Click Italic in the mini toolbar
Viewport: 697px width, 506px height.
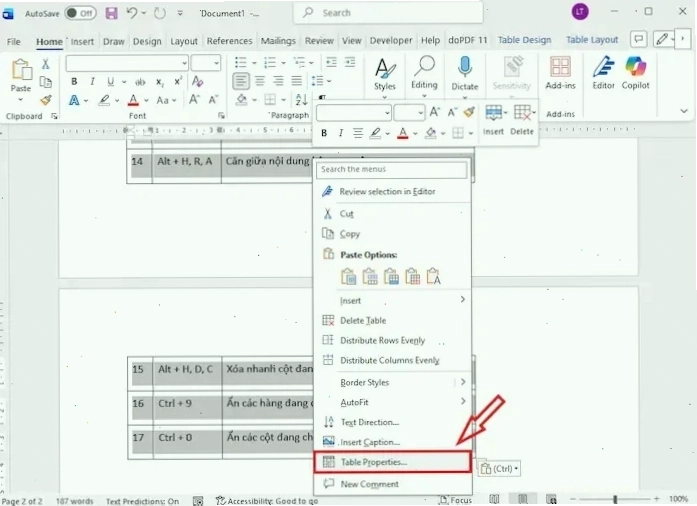(341, 133)
